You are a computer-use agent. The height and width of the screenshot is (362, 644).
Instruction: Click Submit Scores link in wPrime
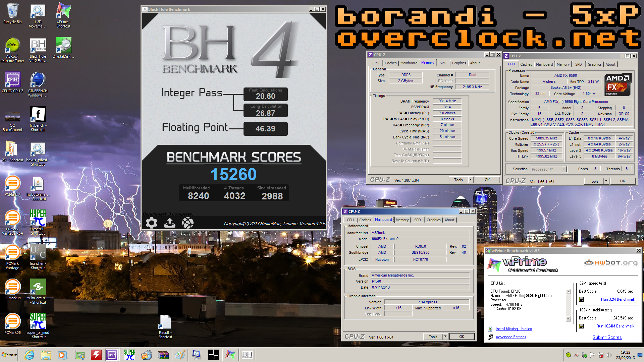point(607,337)
